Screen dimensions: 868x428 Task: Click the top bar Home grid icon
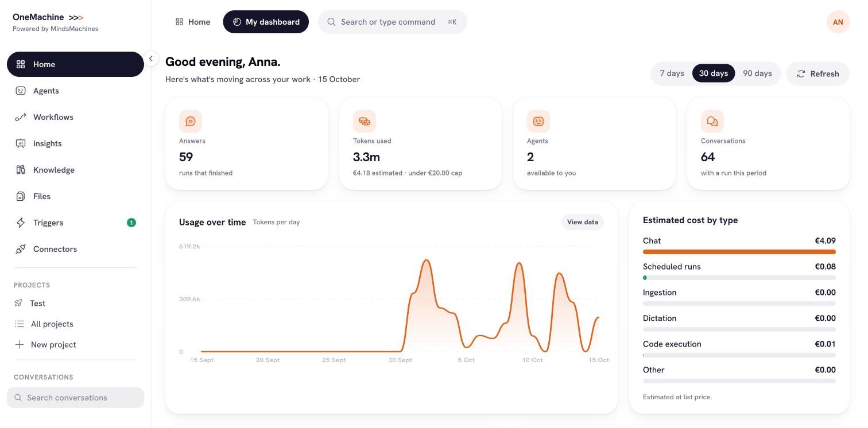tap(179, 22)
